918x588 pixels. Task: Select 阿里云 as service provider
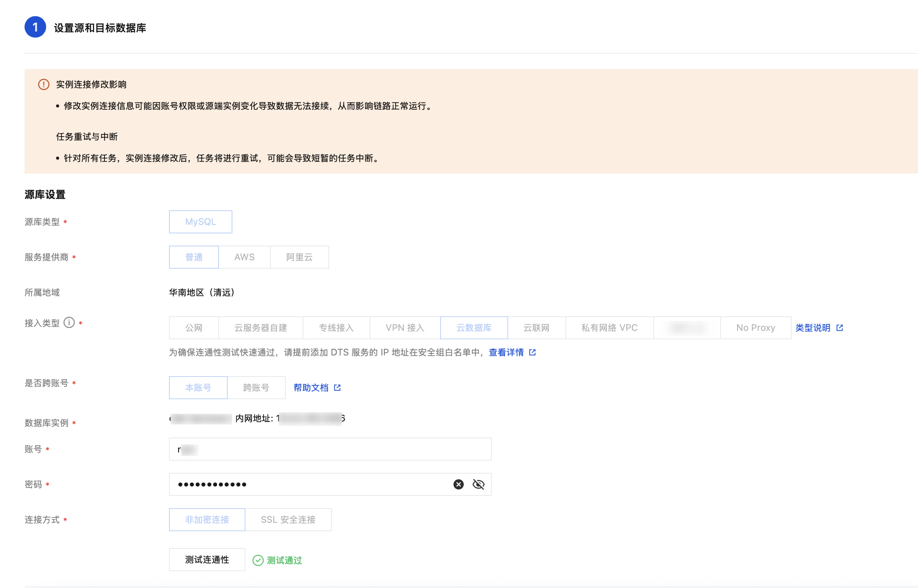pyautogui.click(x=299, y=257)
